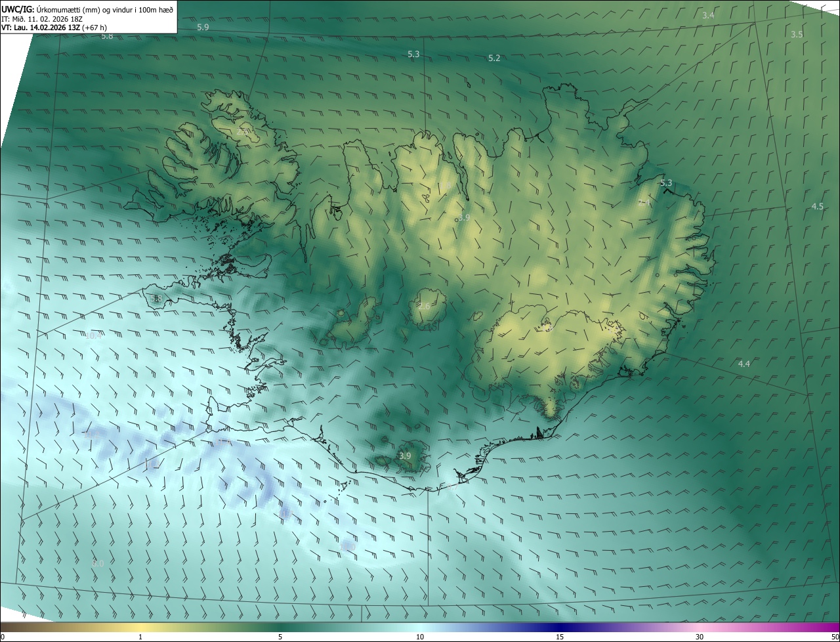Image resolution: width=840 pixels, height=642 pixels.
Task: Select the 5.2 value label on the map
Action: (x=494, y=58)
